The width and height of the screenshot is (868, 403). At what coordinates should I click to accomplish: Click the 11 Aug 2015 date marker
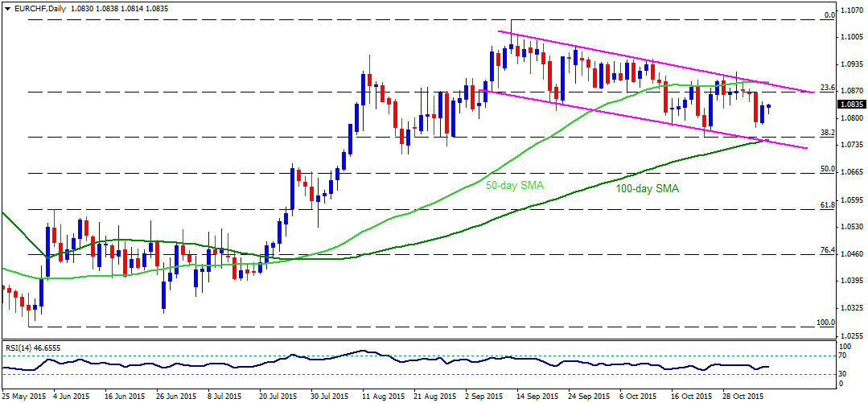click(x=381, y=397)
